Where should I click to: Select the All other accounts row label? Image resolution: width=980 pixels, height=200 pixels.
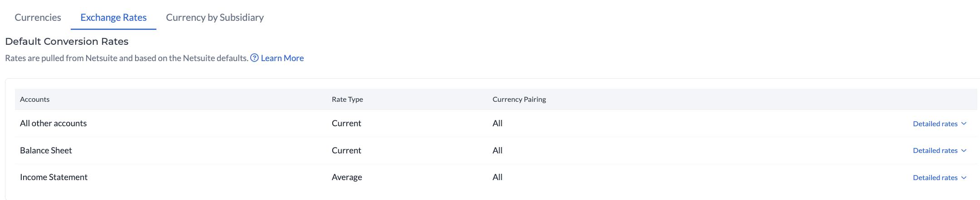click(x=53, y=124)
